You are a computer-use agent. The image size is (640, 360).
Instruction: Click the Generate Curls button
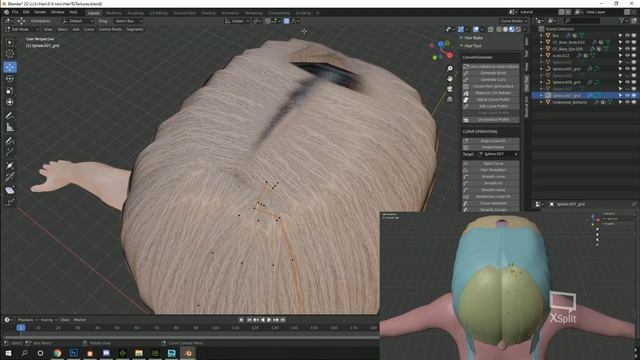click(491, 80)
